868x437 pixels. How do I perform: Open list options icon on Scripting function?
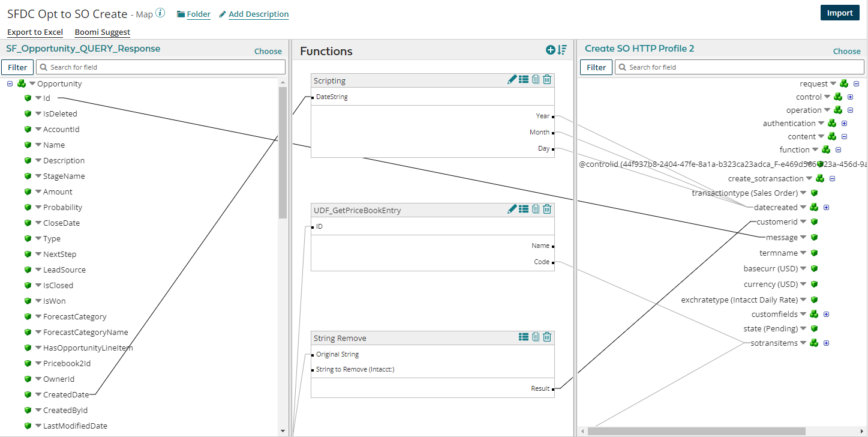tap(524, 79)
